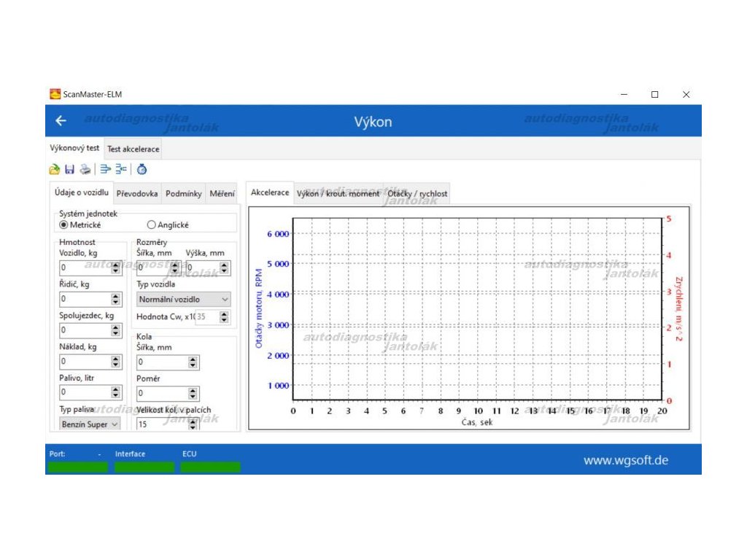
Task: Adjust the Palivo, litr spinner arrows
Action: (116, 392)
